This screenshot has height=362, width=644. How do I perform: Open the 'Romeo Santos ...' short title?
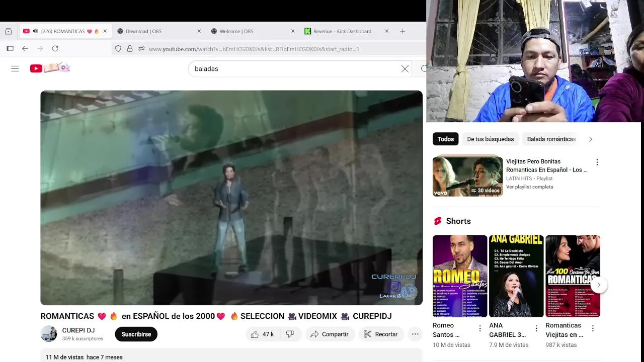click(x=446, y=330)
